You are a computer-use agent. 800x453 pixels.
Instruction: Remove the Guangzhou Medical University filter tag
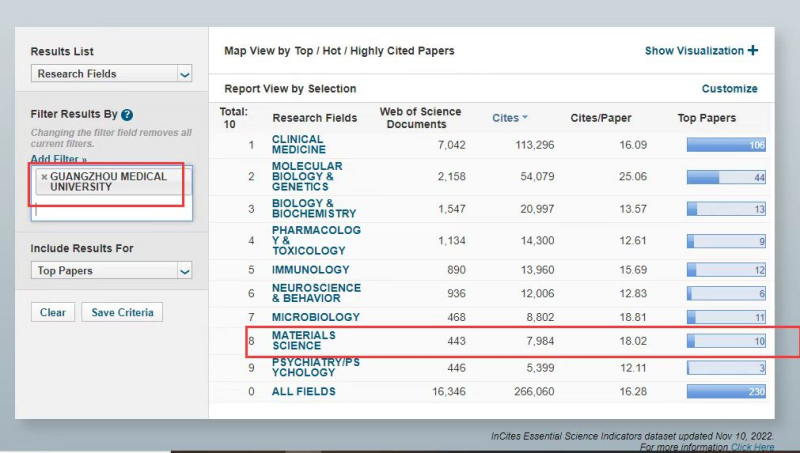click(x=44, y=177)
